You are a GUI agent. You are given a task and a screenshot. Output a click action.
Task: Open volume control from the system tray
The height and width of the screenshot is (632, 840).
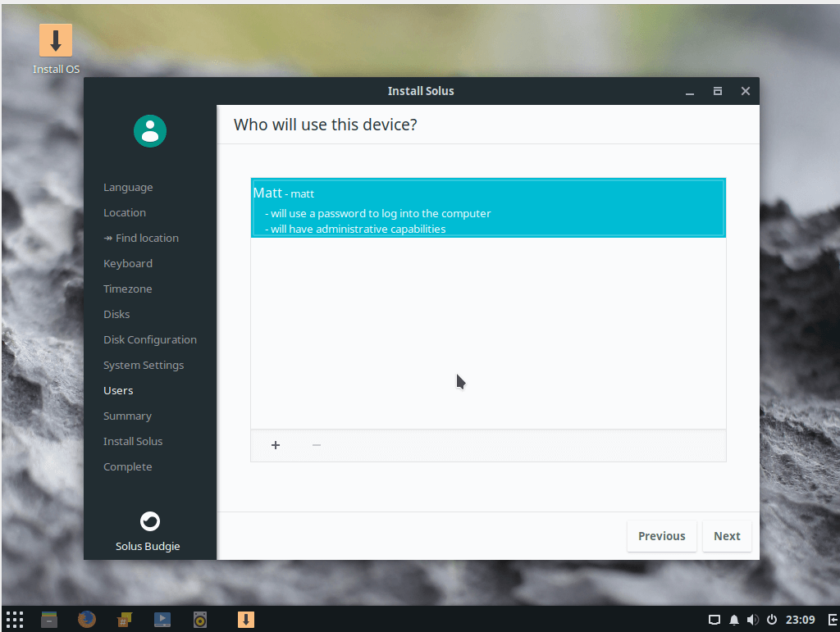point(752,619)
